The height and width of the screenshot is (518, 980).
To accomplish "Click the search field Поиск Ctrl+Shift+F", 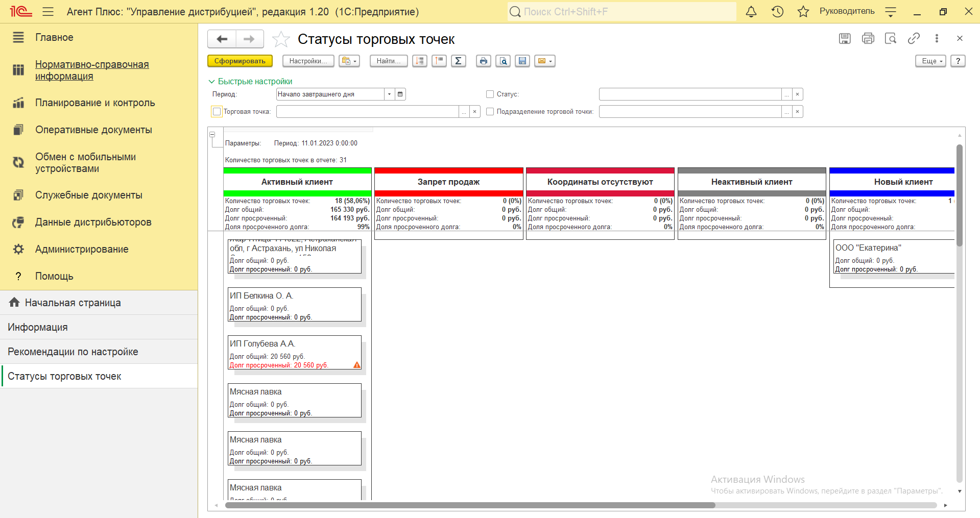I will (622, 12).
